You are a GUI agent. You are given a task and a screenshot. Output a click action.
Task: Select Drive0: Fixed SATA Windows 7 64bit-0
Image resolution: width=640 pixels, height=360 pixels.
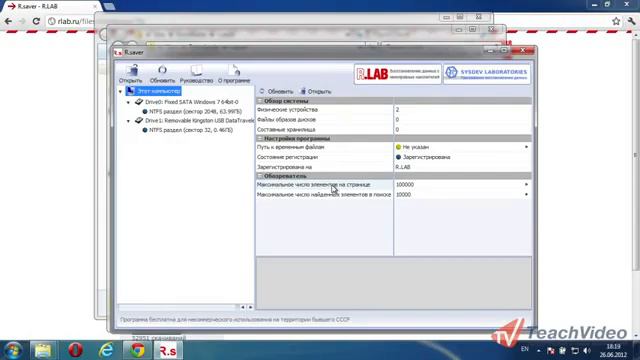tap(192, 102)
